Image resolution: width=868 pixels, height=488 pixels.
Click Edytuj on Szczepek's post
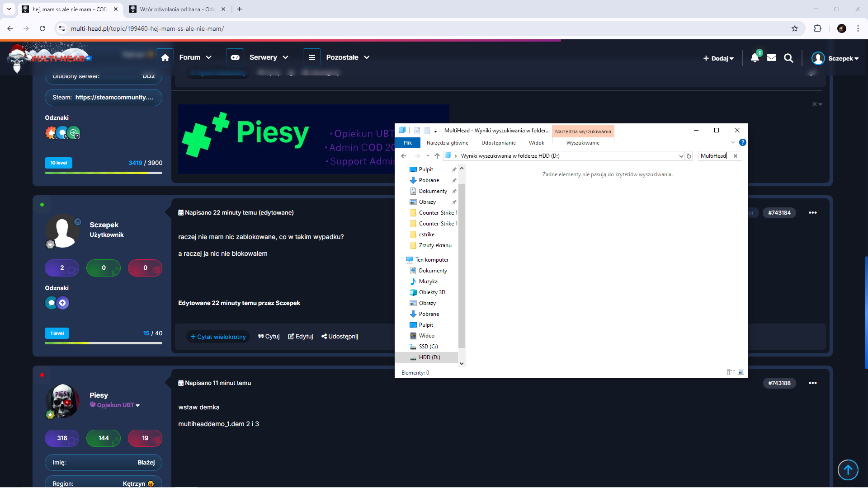pos(301,337)
